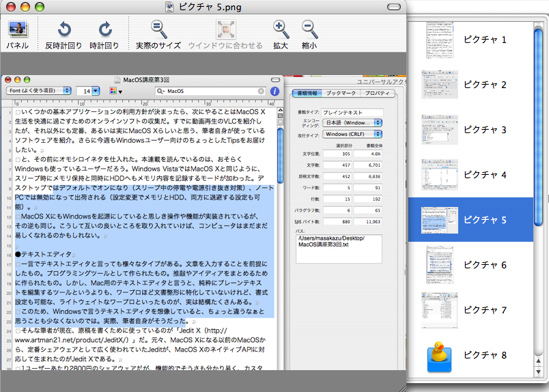Click 書類タイプ プレインテキスト field
This screenshot has width=549, height=392.
352,113
